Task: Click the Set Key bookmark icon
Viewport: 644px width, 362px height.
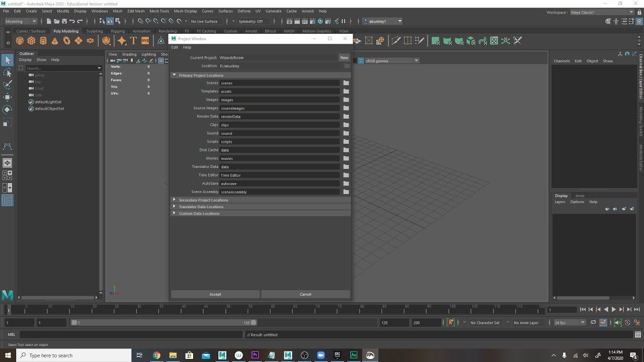Action: tap(451, 322)
